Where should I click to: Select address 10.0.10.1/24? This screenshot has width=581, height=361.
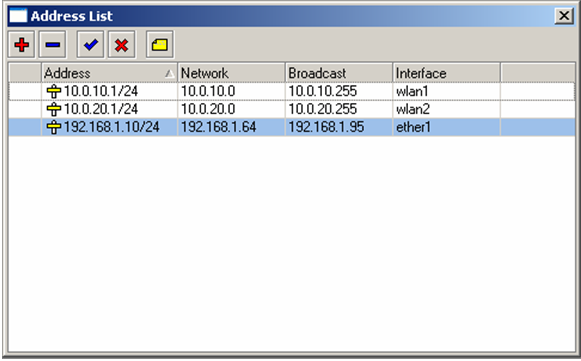(x=101, y=91)
